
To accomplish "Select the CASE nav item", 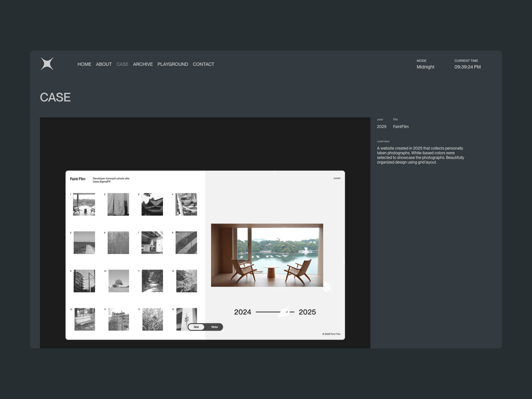I will pyautogui.click(x=122, y=64).
